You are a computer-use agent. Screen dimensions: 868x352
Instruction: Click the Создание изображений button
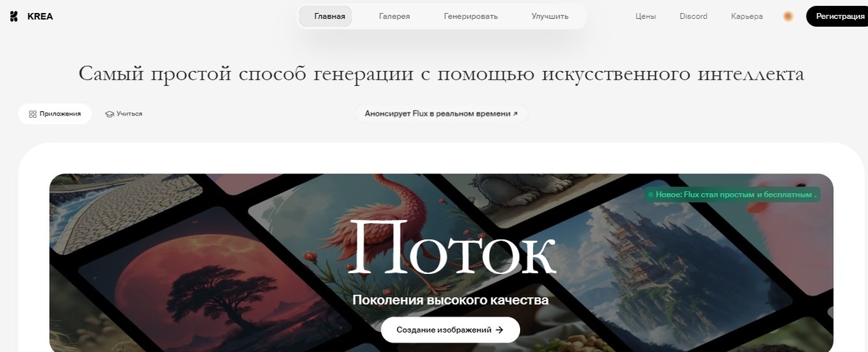450,330
